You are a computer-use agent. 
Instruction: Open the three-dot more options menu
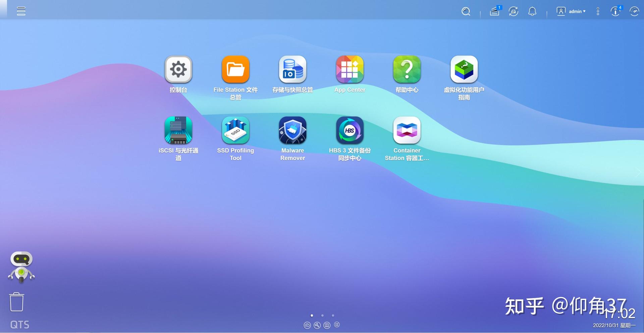[x=598, y=11]
